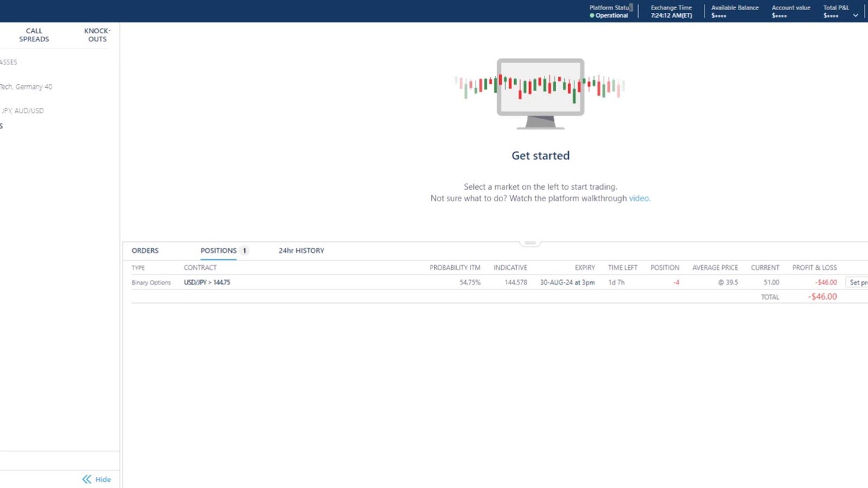Open the 24hr History tab
The image size is (868, 488).
point(301,251)
